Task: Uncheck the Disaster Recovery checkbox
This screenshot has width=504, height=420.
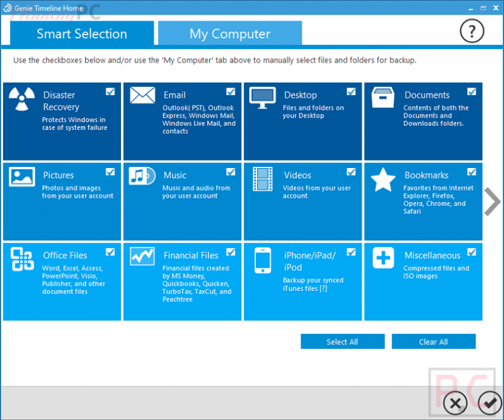Action: [110, 91]
